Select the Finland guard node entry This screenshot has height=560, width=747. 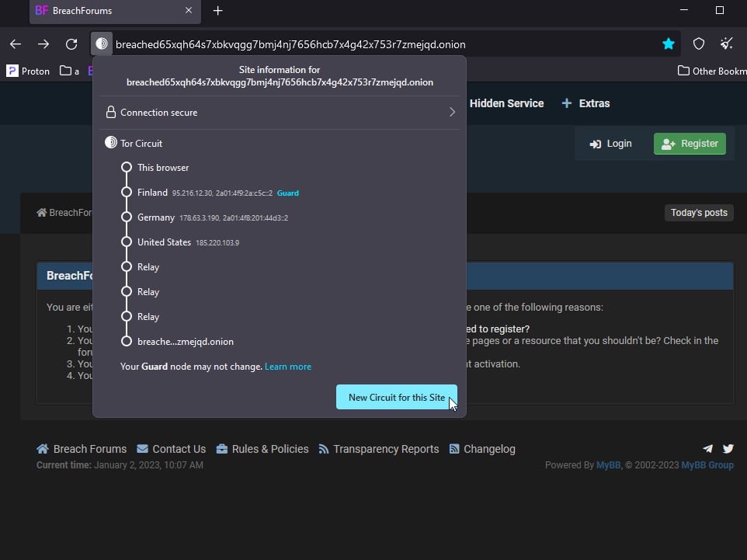210,192
